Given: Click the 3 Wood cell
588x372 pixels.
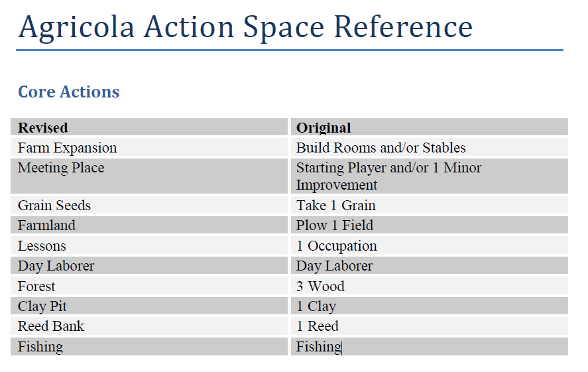Looking at the screenshot, I should coord(430,286).
